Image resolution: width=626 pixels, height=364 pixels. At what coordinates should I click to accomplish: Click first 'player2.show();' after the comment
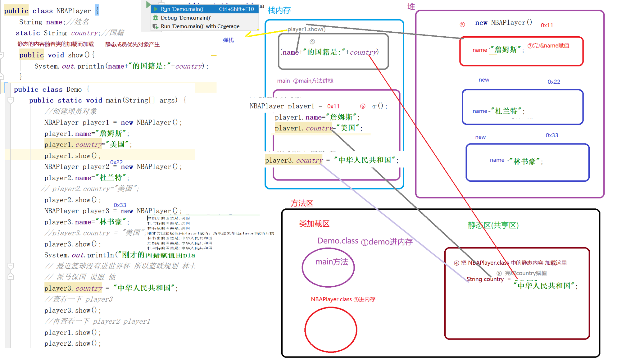(x=73, y=200)
